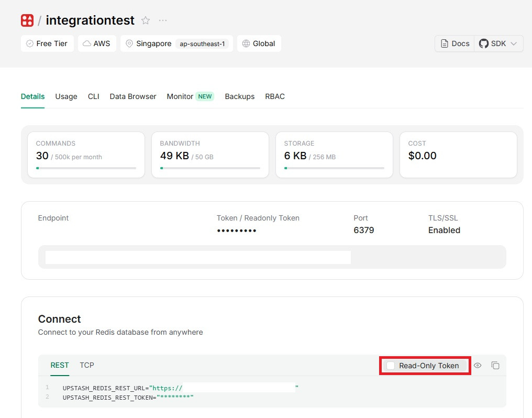The image size is (532, 418).
Task: Click the Storage usage progress bar
Action: (x=334, y=168)
